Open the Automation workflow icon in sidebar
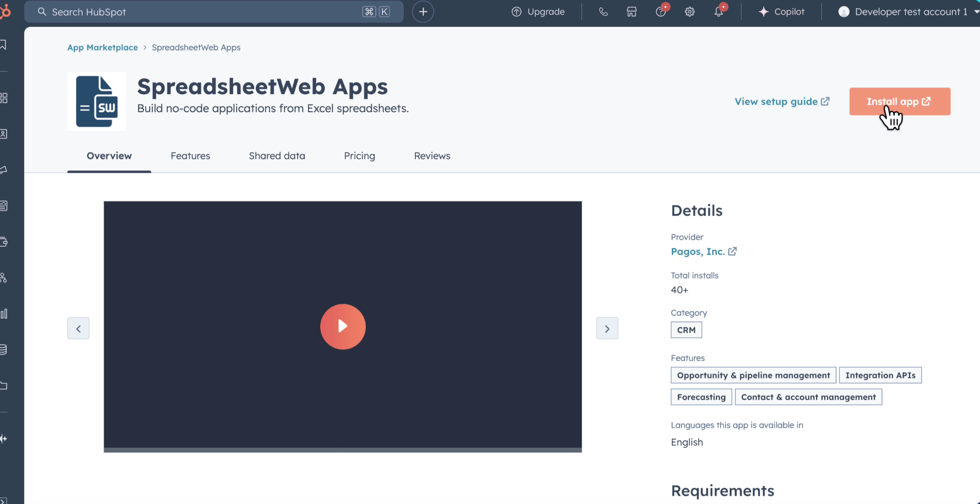Screen dimensions: 980x504 point(4,277)
